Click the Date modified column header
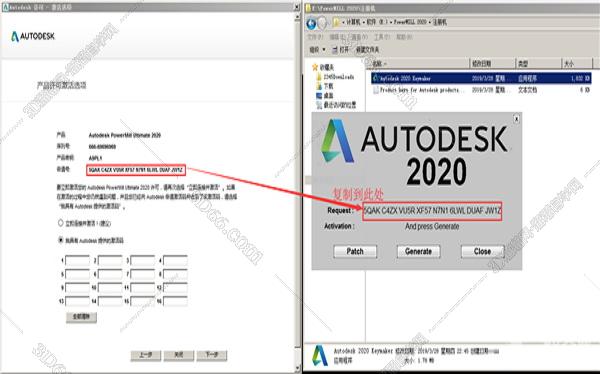600x374 pixels. tap(492, 64)
